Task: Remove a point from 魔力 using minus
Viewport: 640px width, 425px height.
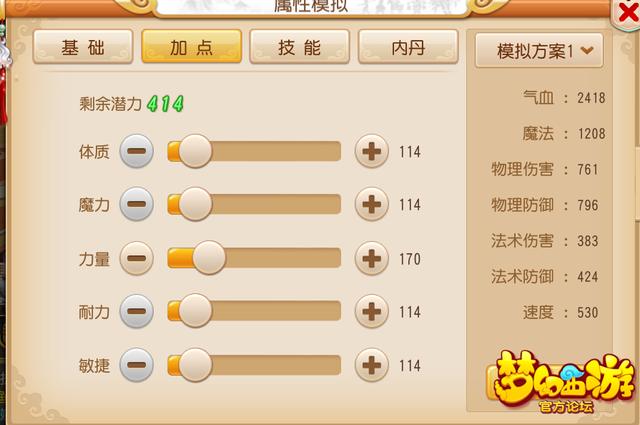Action: point(137,204)
